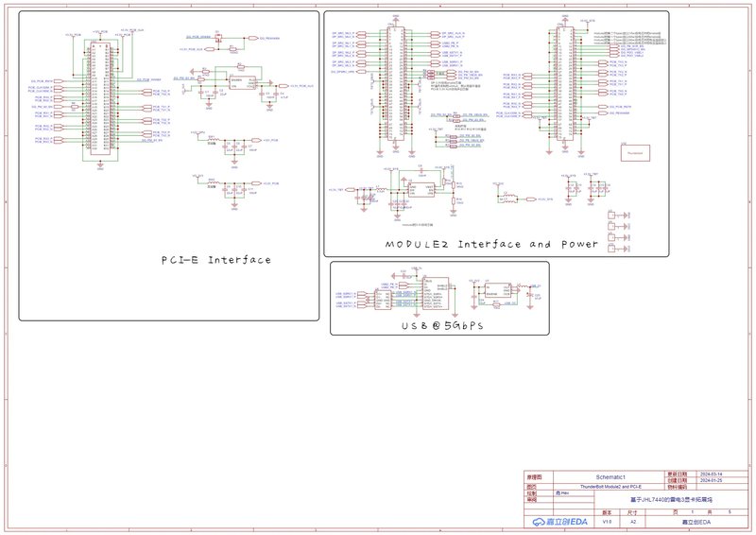Select the Q1 MOSFET symbol
This screenshot has height=535, width=756.
[218, 39]
